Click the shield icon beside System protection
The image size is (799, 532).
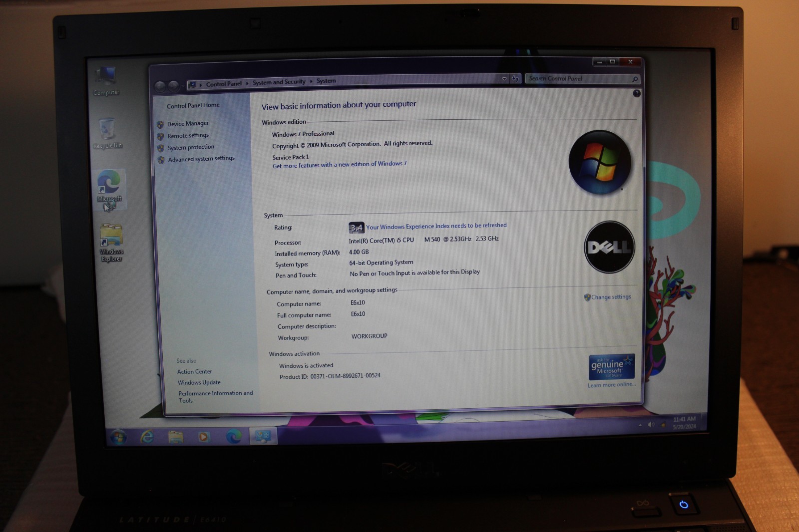point(161,148)
